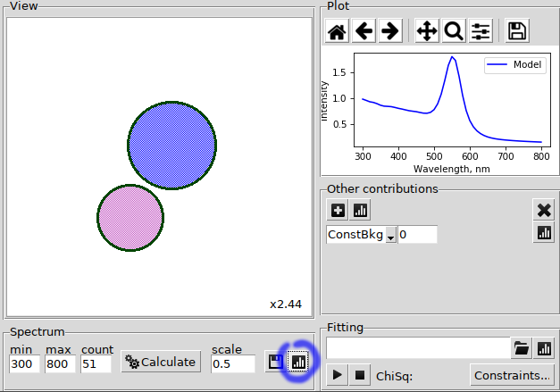Start fitting with play button

(337, 375)
